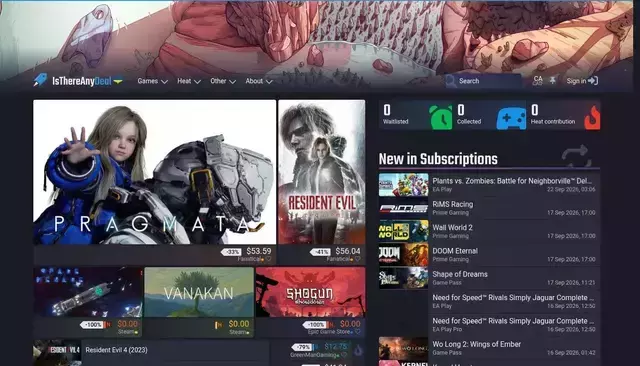This screenshot has width=640, height=366.
Task: Expand the Other menu chevron
Action: (x=232, y=82)
